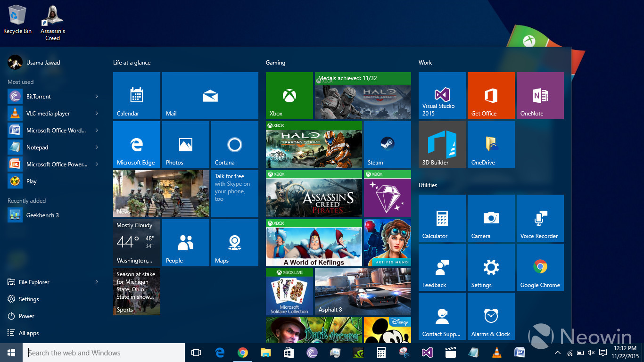The height and width of the screenshot is (362, 644).
Task: Launch the Xbox app tile
Action: [x=289, y=96]
